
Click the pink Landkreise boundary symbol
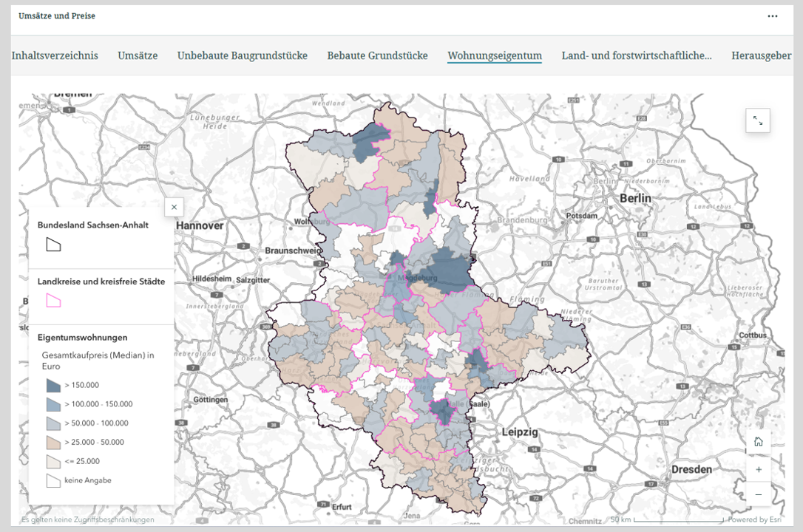click(53, 300)
